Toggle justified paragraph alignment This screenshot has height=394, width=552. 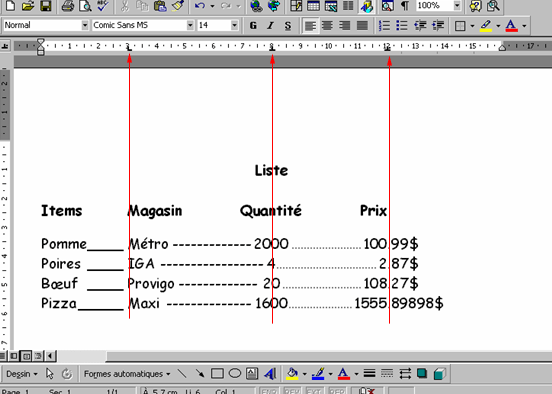pos(362,25)
